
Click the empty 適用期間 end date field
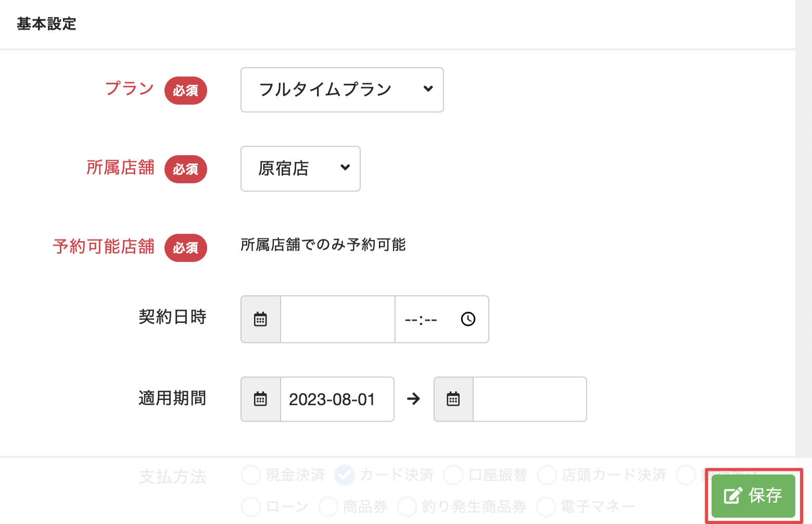pos(529,400)
